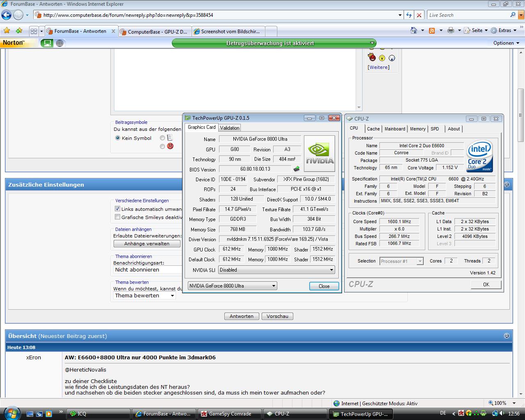The width and height of the screenshot is (525, 420).
Task: Collapse the Übersicht section arrow icon
Action: point(507,336)
